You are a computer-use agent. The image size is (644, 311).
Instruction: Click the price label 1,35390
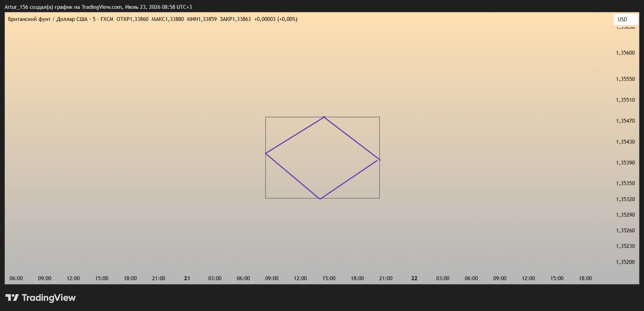click(x=626, y=163)
